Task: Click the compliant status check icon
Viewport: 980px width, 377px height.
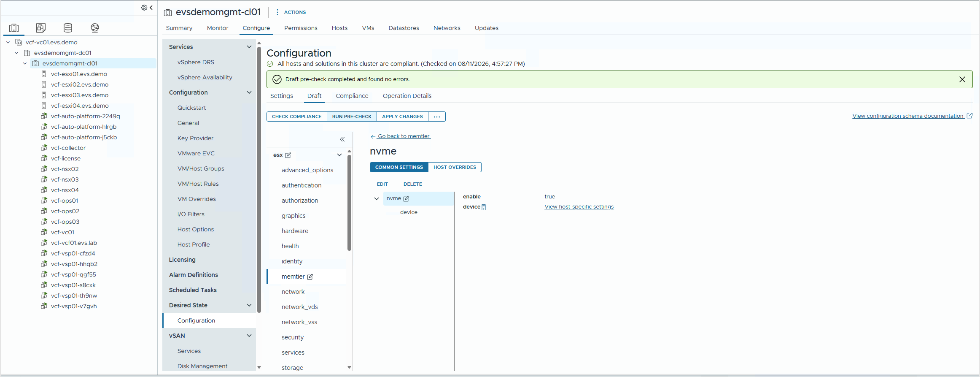Action: click(270, 64)
